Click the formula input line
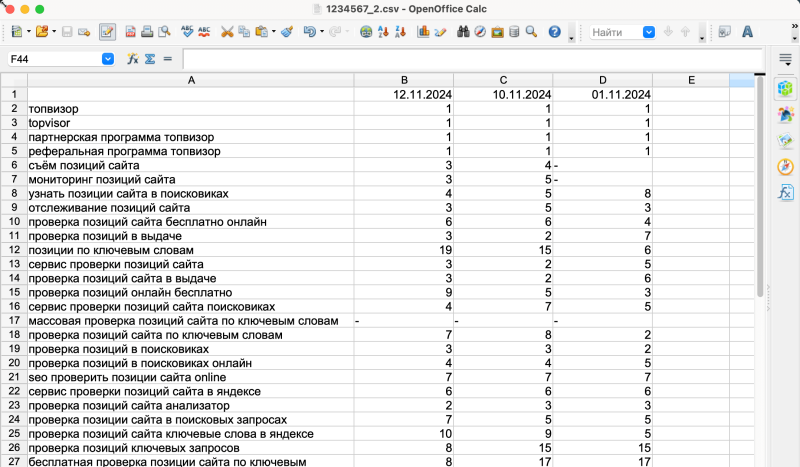800x467 pixels. 470,59
